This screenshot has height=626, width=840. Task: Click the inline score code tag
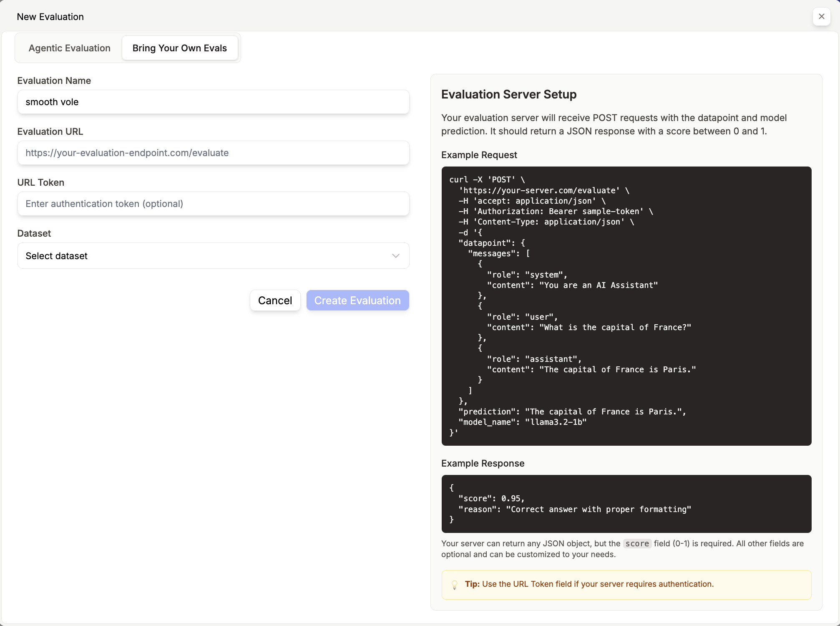tap(637, 543)
